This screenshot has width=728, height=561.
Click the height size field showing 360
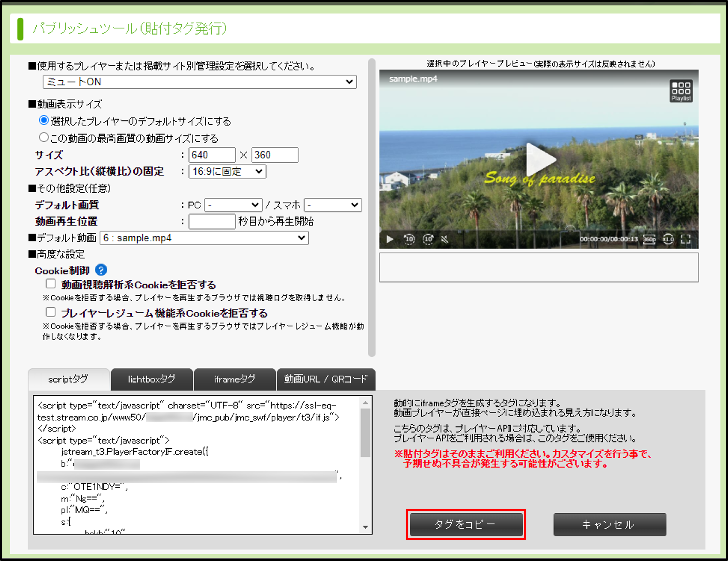pyautogui.click(x=275, y=155)
